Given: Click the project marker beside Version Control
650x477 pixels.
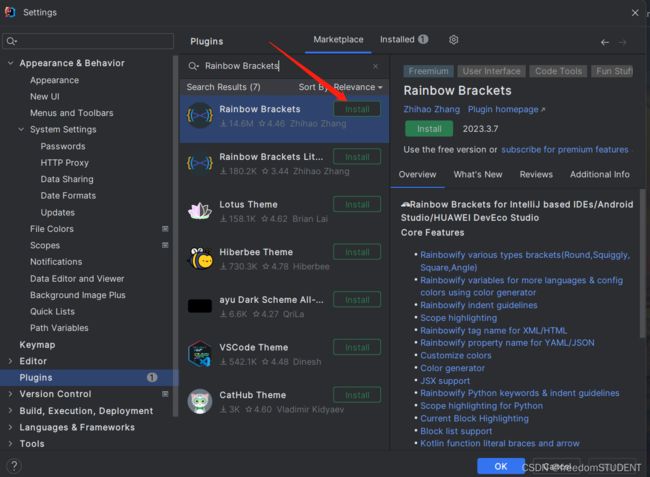Looking at the screenshot, I should (x=165, y=394).
